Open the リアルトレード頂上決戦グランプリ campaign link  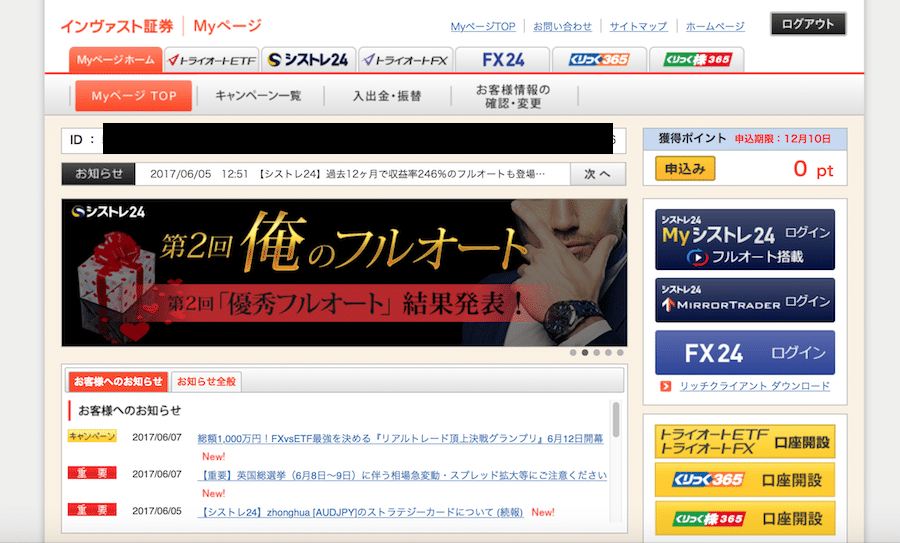[400, 439]
